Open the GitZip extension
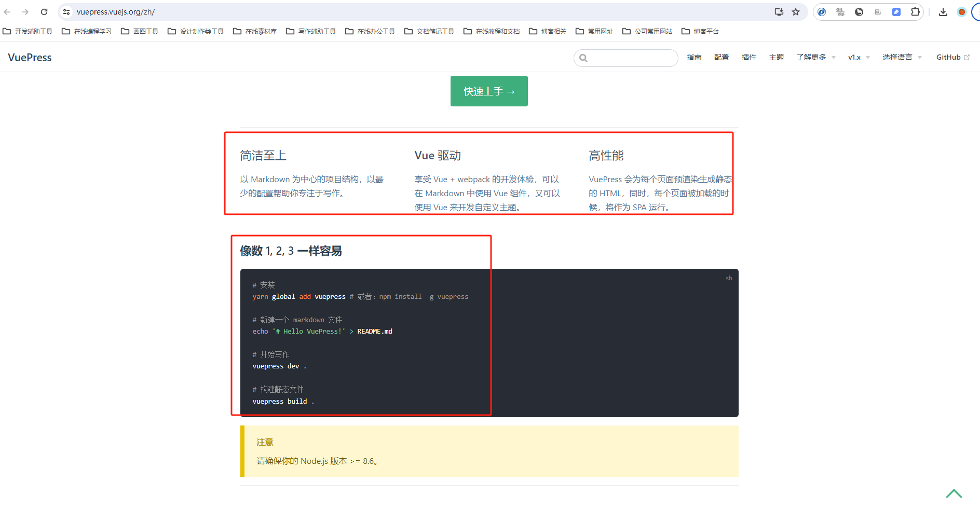 840,12
